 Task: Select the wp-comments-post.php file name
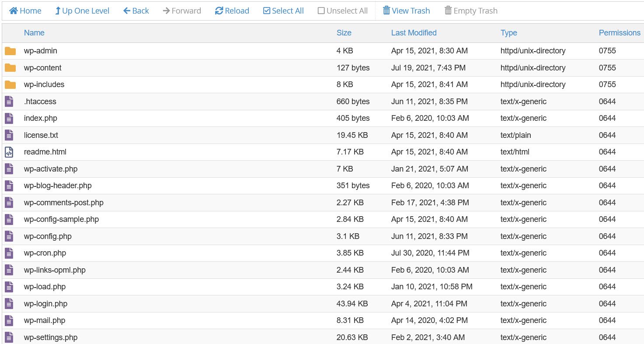(x=64, y=203)
